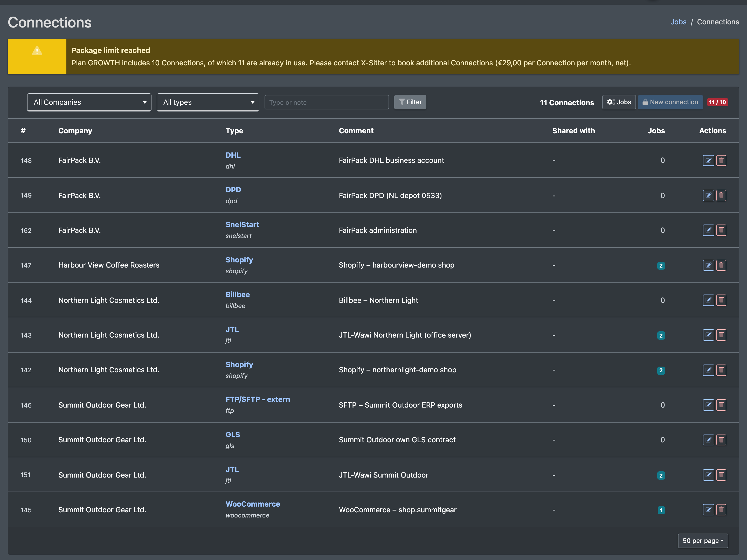Open the DHL type link
Viewport: 747px width, 560px height.
point(233,155)
